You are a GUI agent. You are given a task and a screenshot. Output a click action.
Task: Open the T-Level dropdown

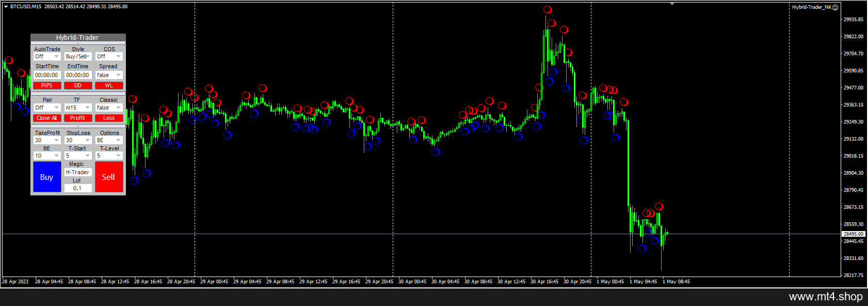109,156
